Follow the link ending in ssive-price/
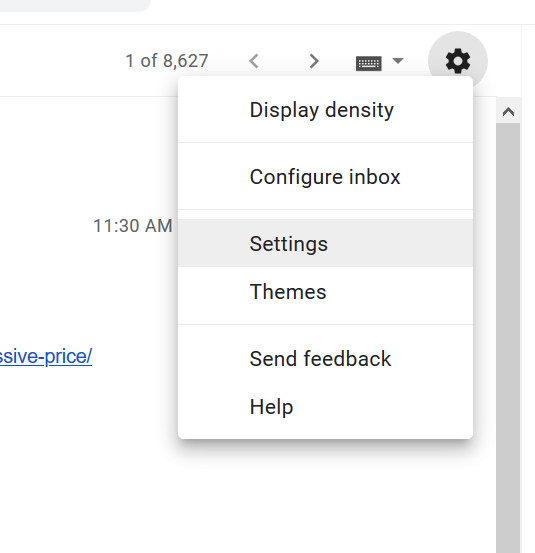Image resolution: width=535 pixels, height=553 pixels. tap(46, 357)
